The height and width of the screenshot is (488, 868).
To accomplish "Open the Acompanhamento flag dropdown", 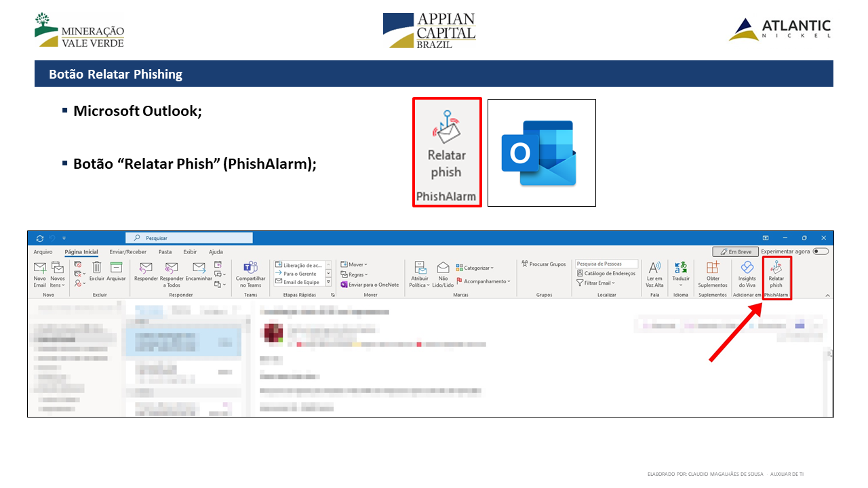I will 483,281.
